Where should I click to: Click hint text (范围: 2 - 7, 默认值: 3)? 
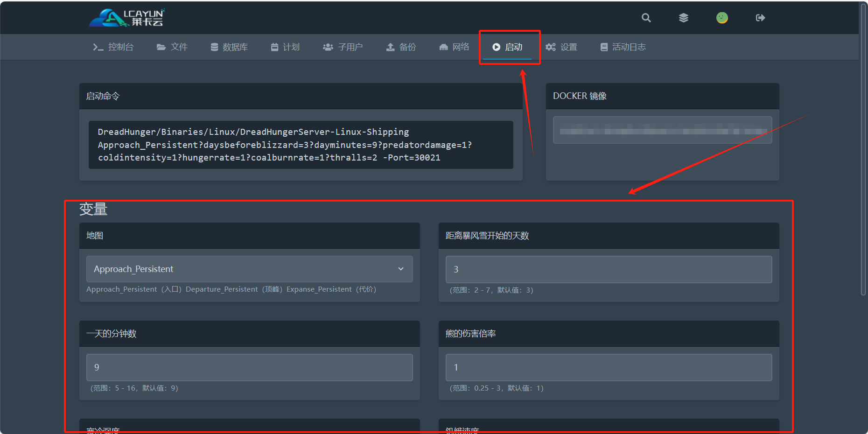[491, 290]
